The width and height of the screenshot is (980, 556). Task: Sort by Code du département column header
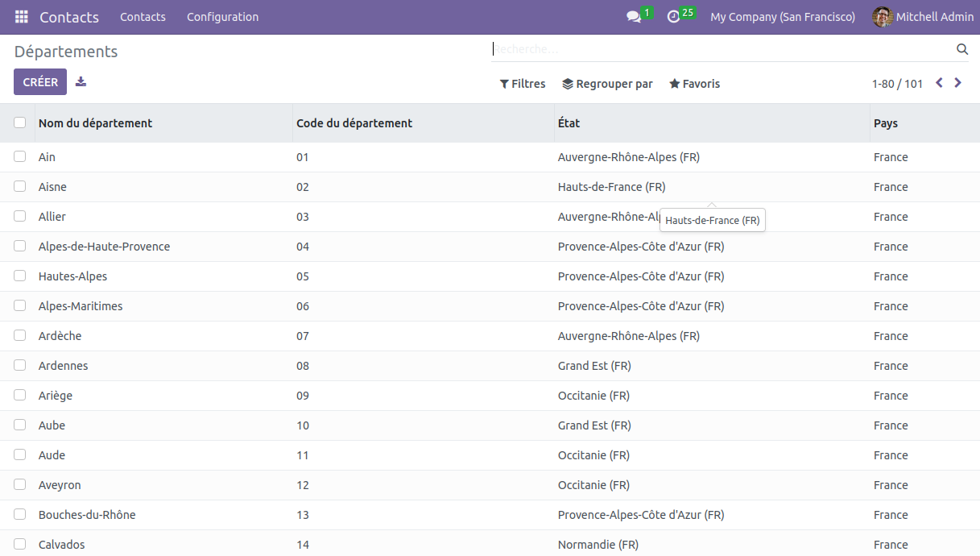pos(354,123)
